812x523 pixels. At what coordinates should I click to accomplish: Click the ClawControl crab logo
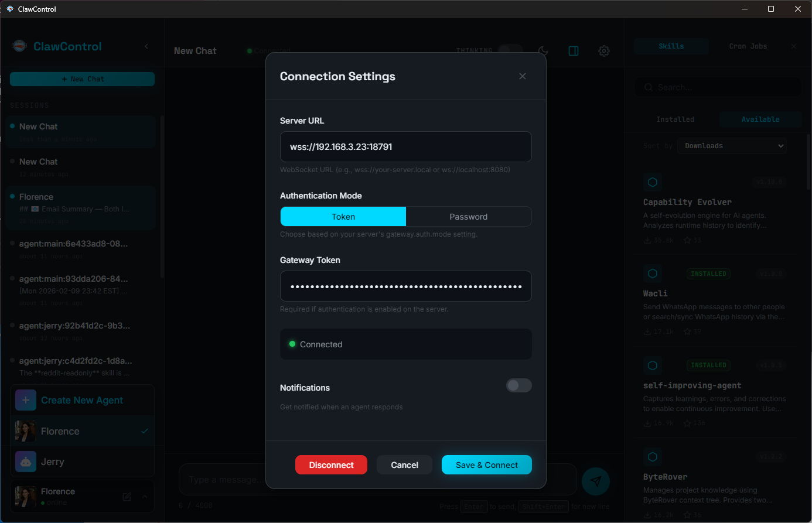(x=18, y=46)
